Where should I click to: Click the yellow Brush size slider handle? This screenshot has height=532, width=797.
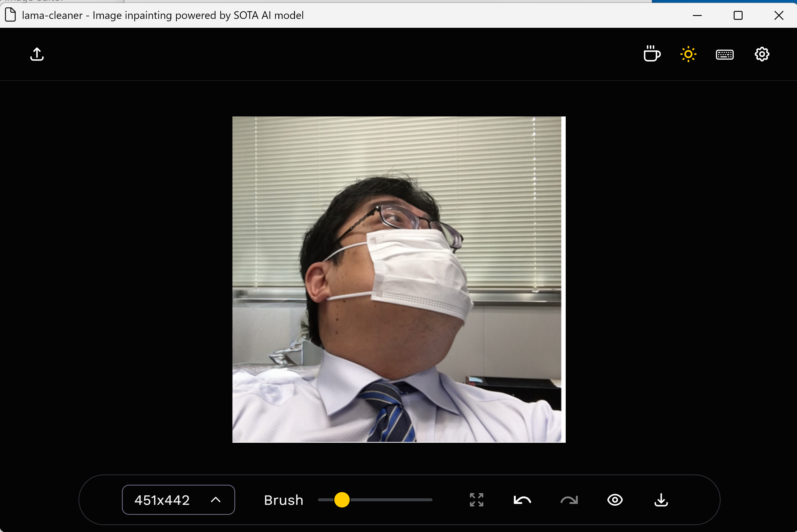click(342, 500)
